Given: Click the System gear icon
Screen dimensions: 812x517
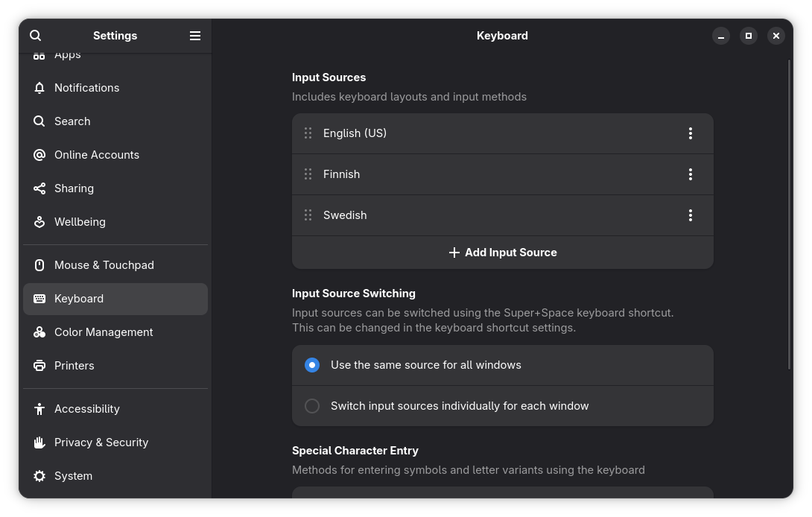Looking at the screenshot, I should 39,476.
